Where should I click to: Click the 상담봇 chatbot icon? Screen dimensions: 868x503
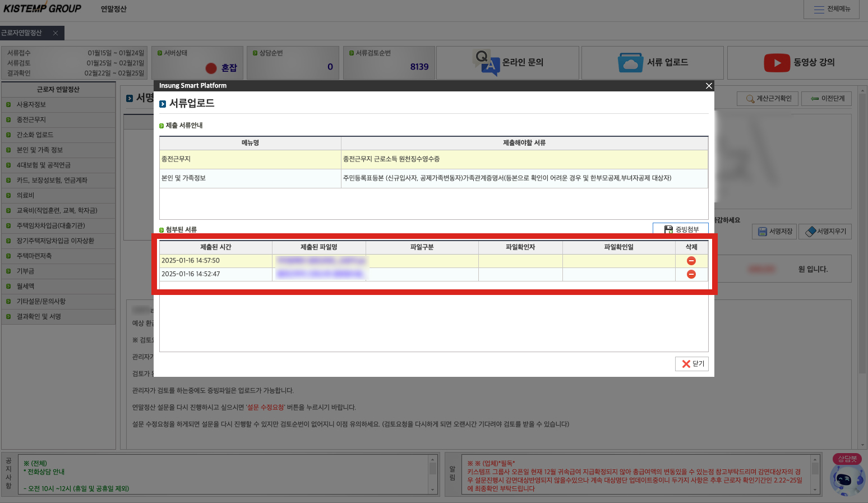tap(847, 476)
